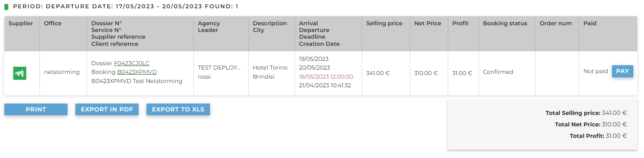Screen dimensions: 644x158
Task: Click the Booking status column header
Action: tap(505, 23)
